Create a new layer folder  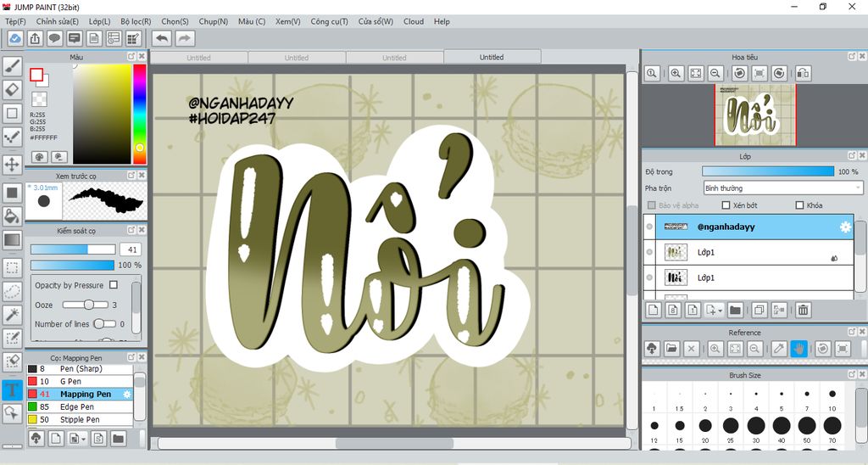(x=735, y=310)
